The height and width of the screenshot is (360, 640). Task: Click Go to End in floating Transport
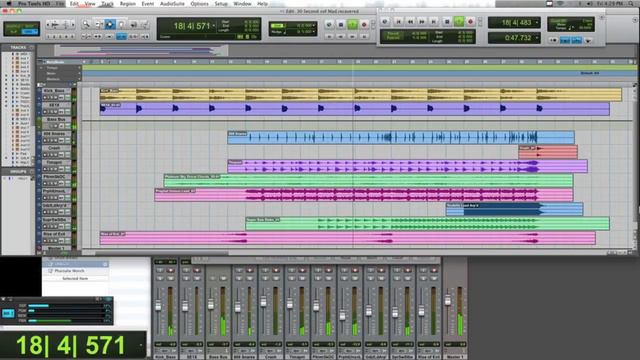click(434, 21)
